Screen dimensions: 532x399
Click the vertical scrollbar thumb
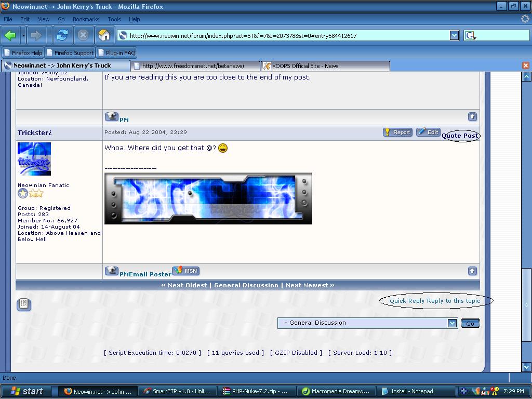coord(526,305)
